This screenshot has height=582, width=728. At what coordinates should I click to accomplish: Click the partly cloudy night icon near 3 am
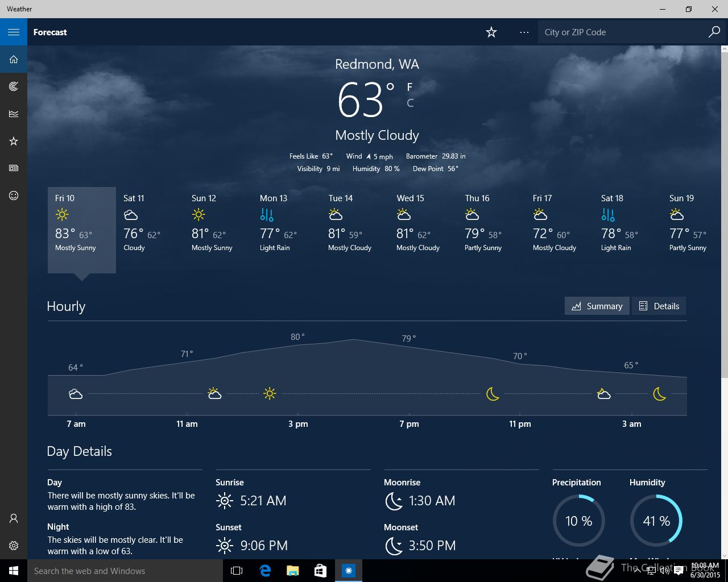603,393
